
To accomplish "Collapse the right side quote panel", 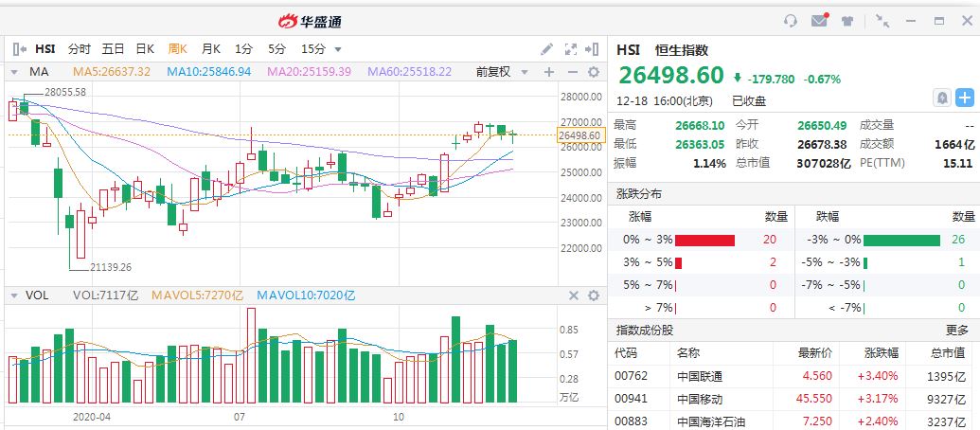I will point(594,49).
